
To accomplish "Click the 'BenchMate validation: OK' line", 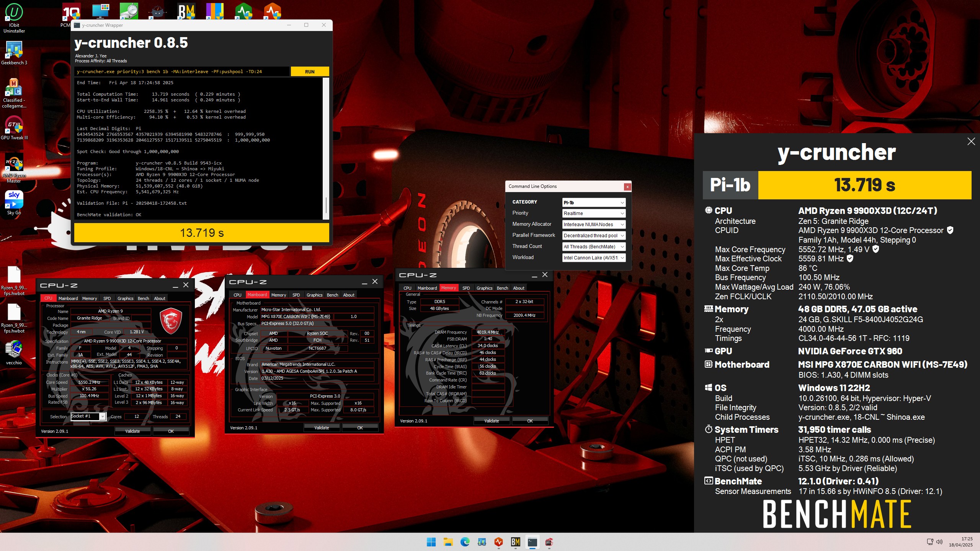I will pyautogui.click(x=109, y=215).
